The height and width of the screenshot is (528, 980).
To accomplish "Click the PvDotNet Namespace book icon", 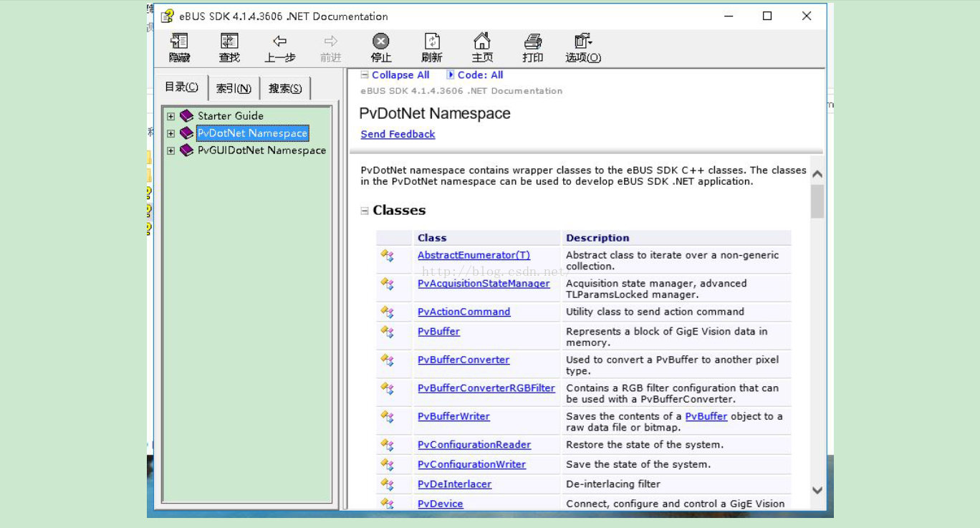I will click(186, 133).
